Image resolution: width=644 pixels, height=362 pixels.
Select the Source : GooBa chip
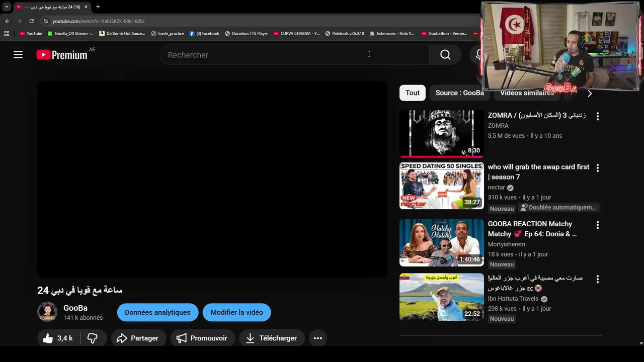[459, 93]
